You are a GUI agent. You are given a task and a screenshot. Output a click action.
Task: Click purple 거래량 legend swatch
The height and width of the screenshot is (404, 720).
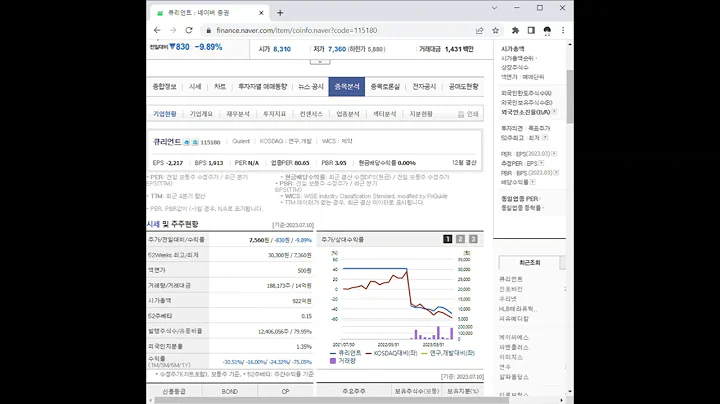(333, 361)
